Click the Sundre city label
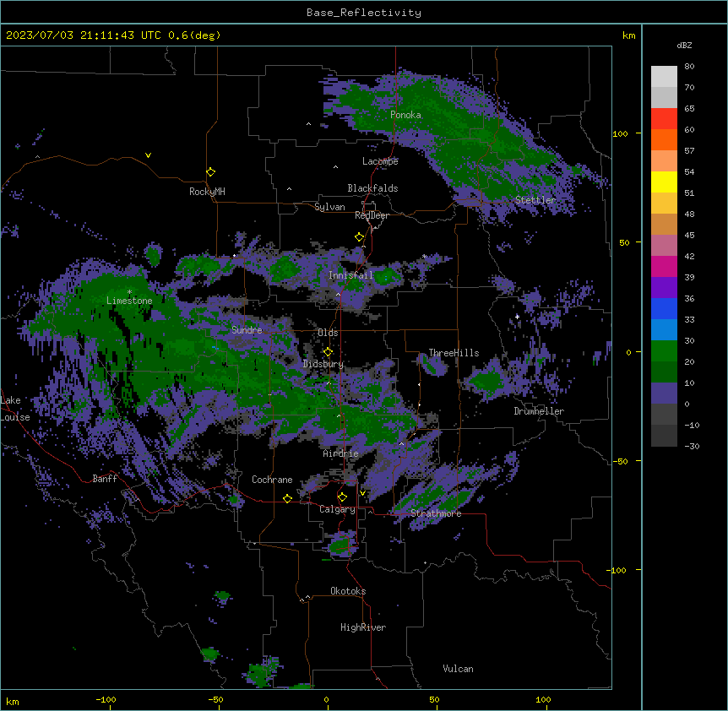Viewport: 728px width, 711px height. (247, 330)
